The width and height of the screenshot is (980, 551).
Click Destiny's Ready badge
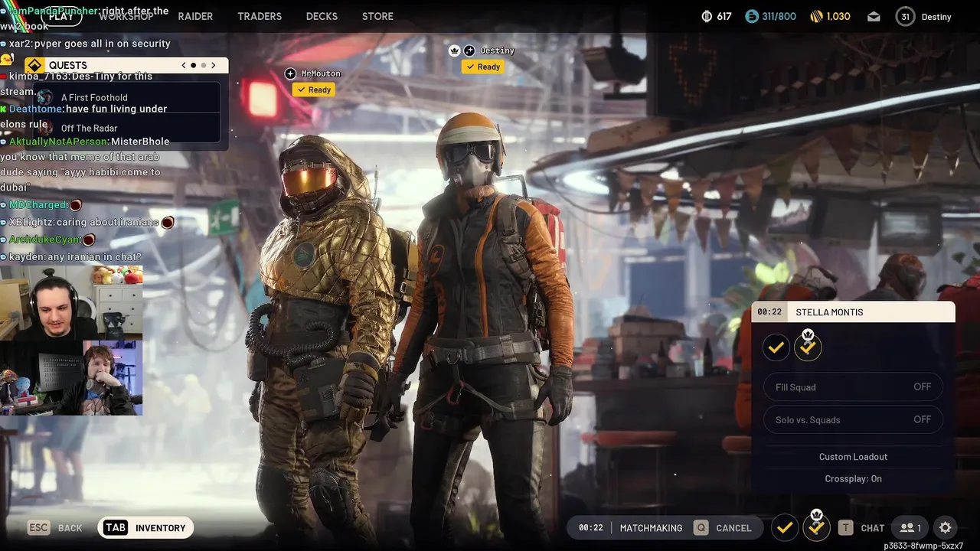click(x=483, y=67)
